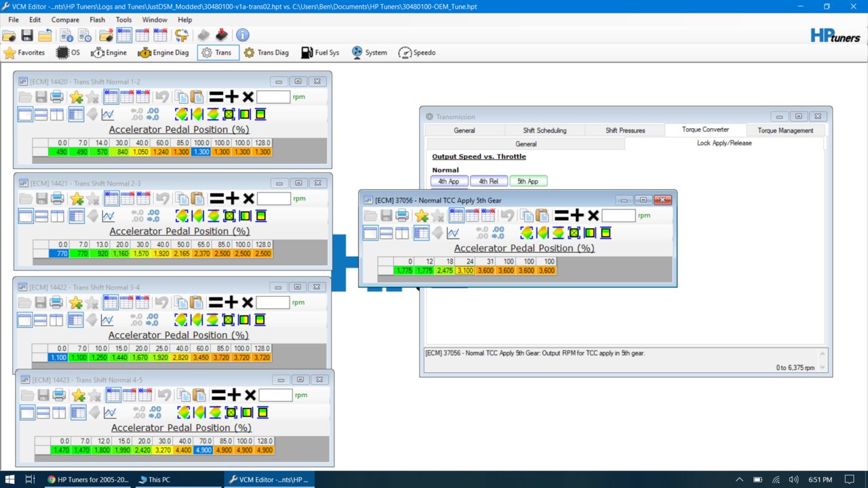Click equals set-value icon in Shift Normal 1-2
Viewport: 868px width, 488px height.
tap(216, 97)
